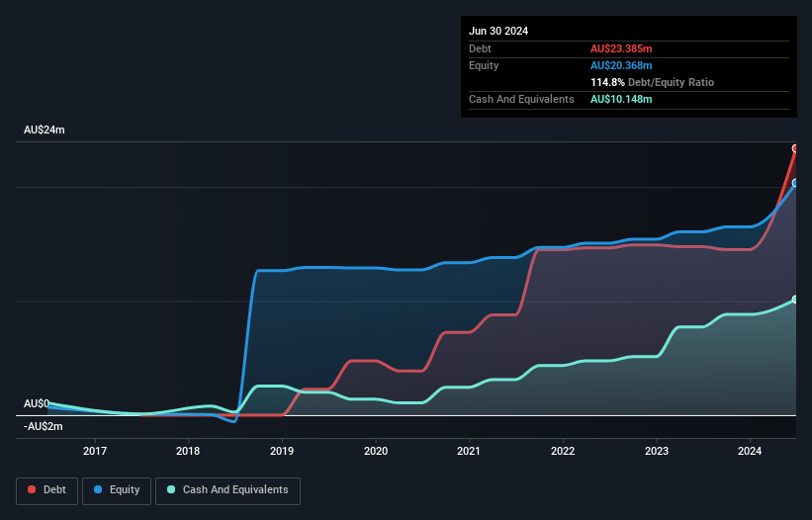
Task: Click Cash And Equivalents label in tooltip
Action: coord(521,99)
